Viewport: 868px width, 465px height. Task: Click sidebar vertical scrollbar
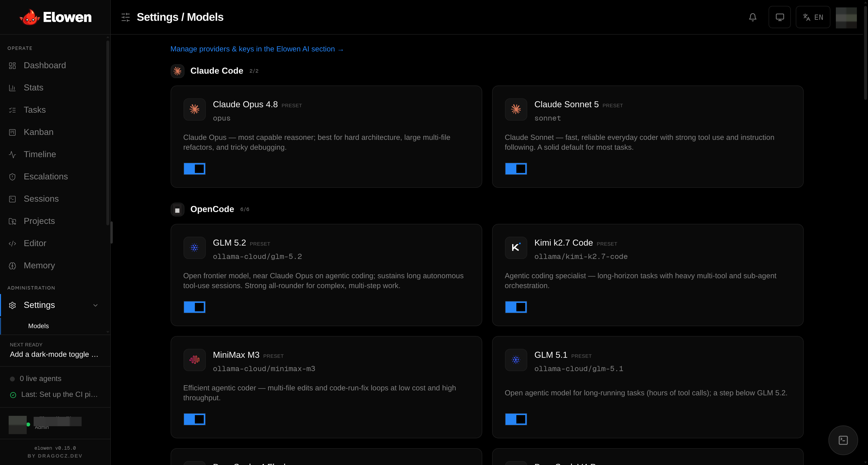coord(108,133)
